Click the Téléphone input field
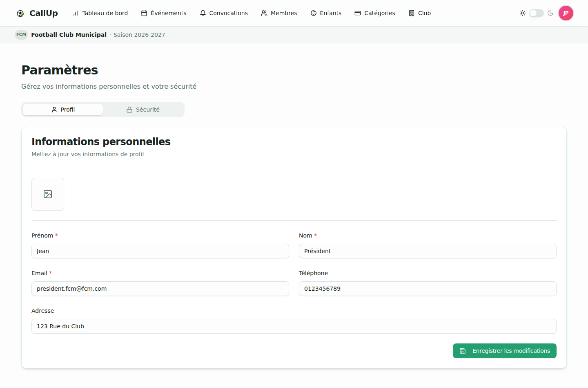The image size is (588, 388). pos(428,289)
